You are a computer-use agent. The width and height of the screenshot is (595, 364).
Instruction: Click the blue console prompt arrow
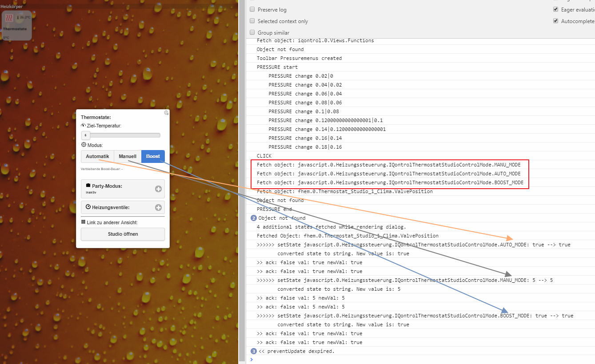point(252,360)
